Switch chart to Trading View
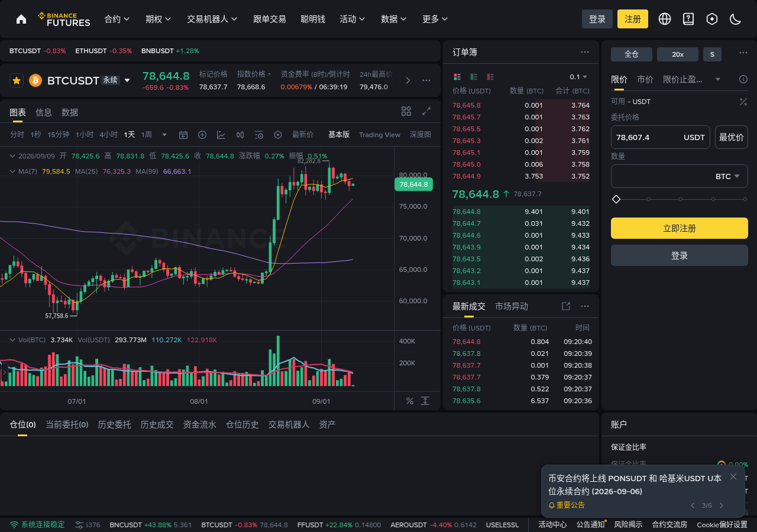 click(x=380, y=135)
